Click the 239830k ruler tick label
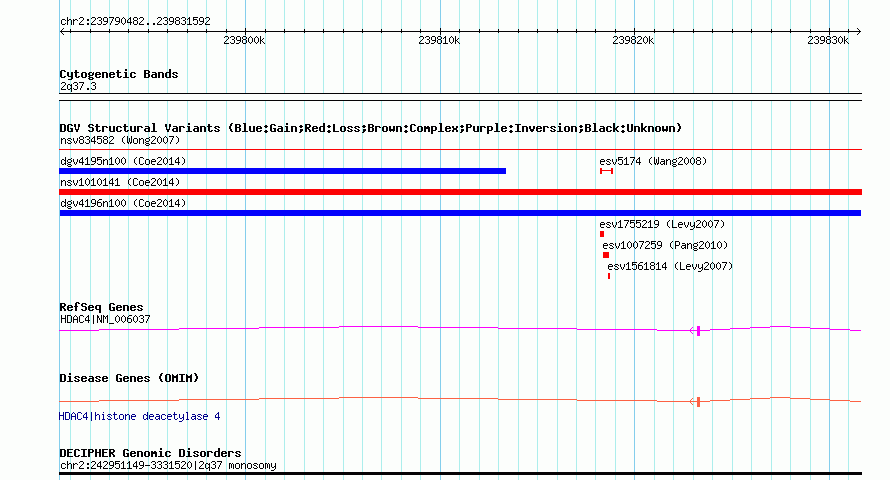 [x=828, y=40]
